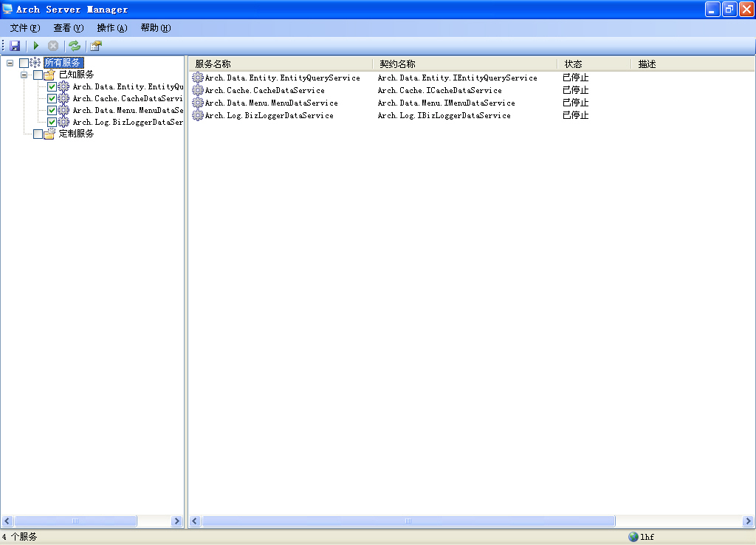Select the Arch.Log.BizLoggerDataService list row
This screenshot has width=756, height=545.
(x=269, y=115)
